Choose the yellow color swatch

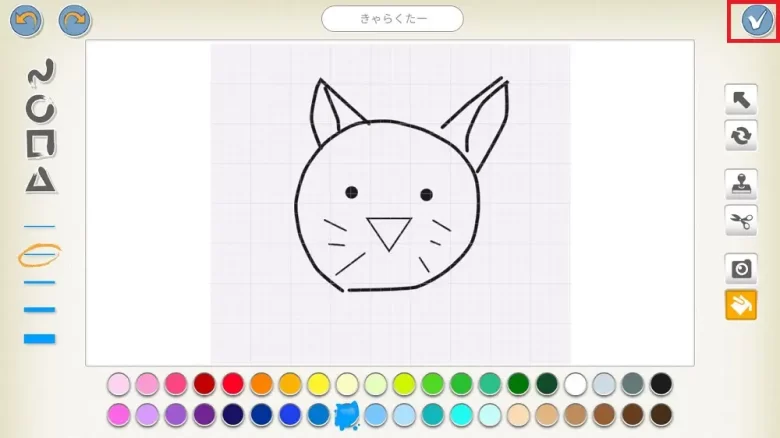(x=319, y=384)
